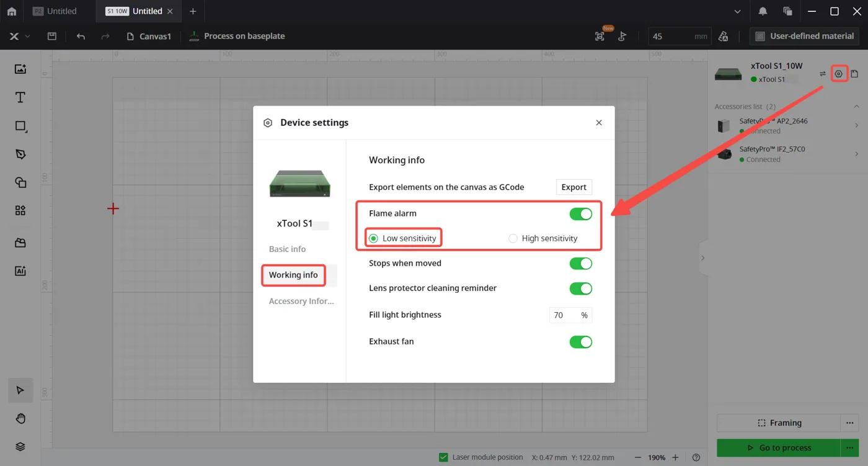Image resolution: width=868 pixels, height=466 pixels.
Task: Edit Fill light brightness value field
Action: click(x=570, y=315)
